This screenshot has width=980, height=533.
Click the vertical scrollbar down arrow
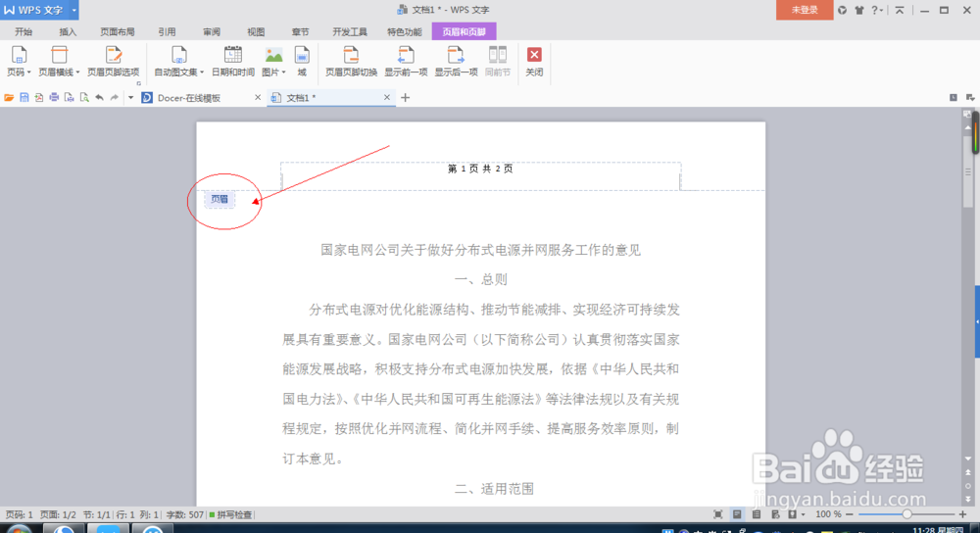pyautogui.click(x=967, y=460)
